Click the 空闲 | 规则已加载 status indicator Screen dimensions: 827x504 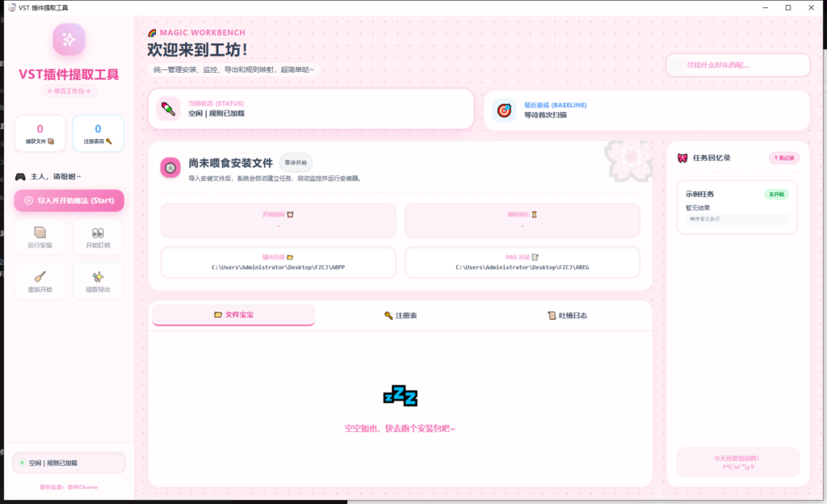coord(69,462)
